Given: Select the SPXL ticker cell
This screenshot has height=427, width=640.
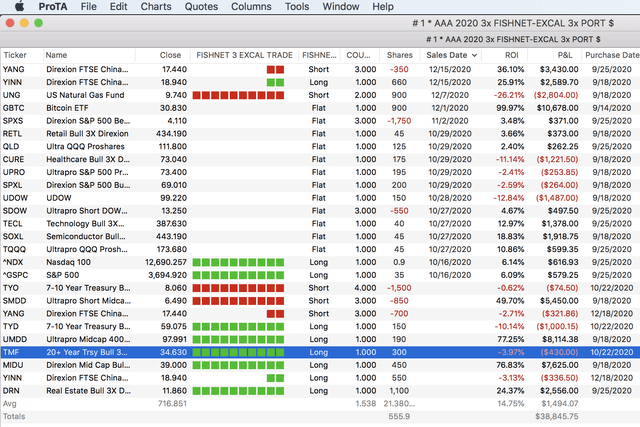Looking at the screenshot, I should pos(13,185).
